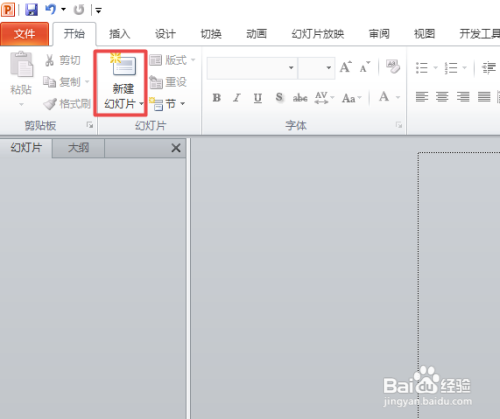500x419 pixels.
Task: Switch to the 动画 tab
Action: pos(257,34)
